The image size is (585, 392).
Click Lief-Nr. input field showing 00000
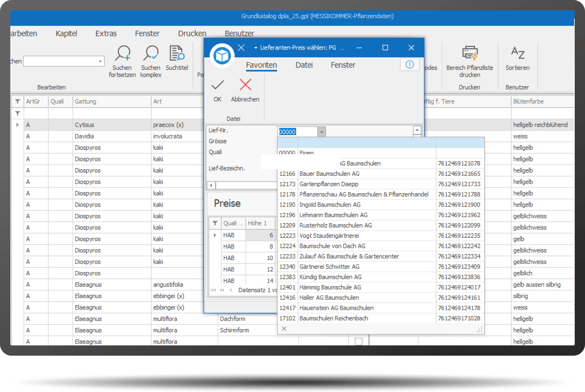(x=297, y=132)
